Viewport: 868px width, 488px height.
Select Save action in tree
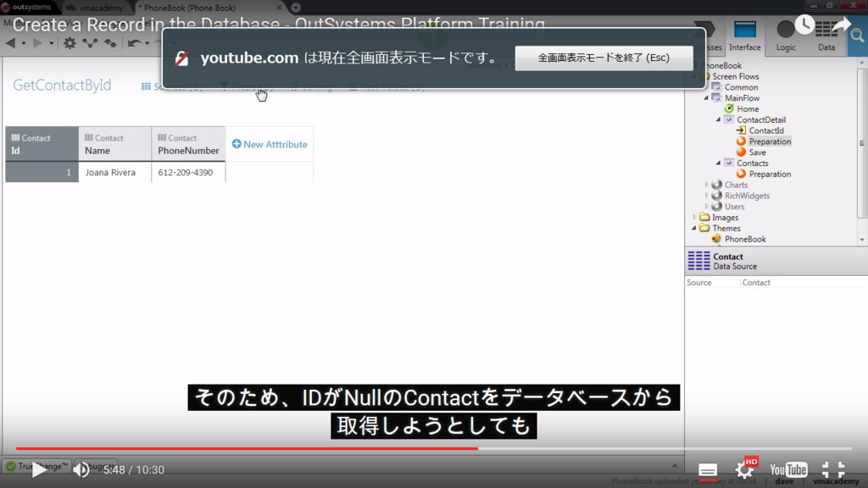[x=757, y=152]
